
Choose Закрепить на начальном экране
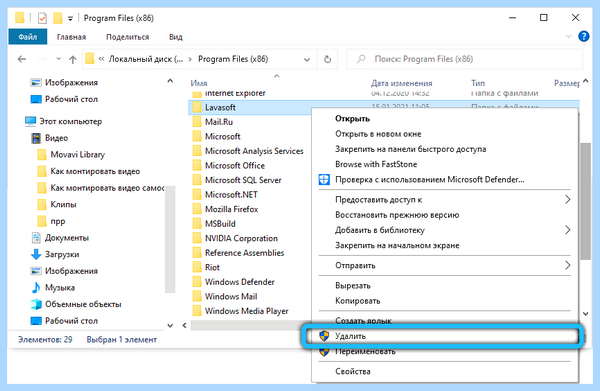[397, 245]
